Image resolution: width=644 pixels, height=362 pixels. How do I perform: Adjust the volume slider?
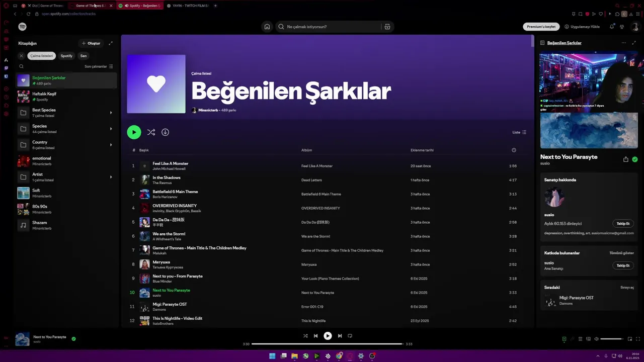coord(611,339)
